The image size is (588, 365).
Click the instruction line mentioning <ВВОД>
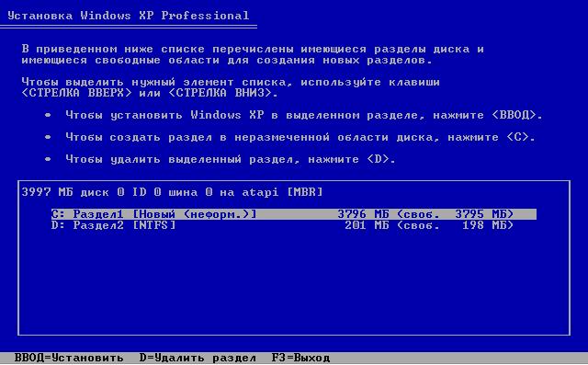[304, 115]
